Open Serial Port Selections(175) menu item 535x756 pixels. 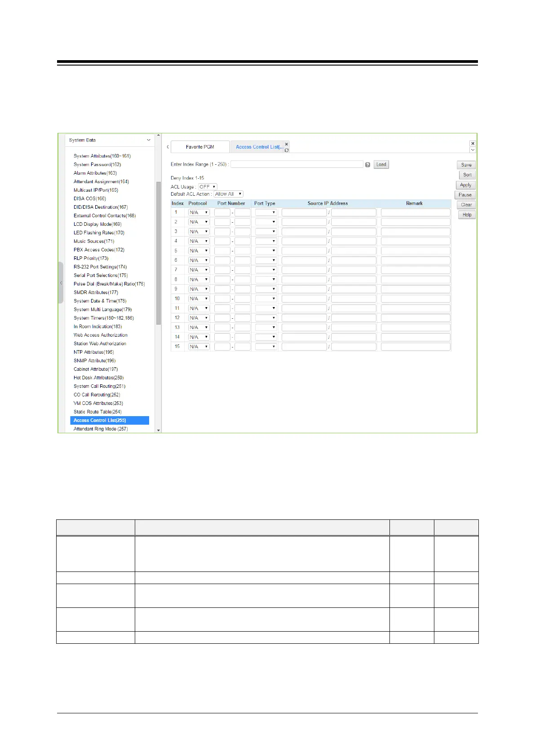click(101, 275)
